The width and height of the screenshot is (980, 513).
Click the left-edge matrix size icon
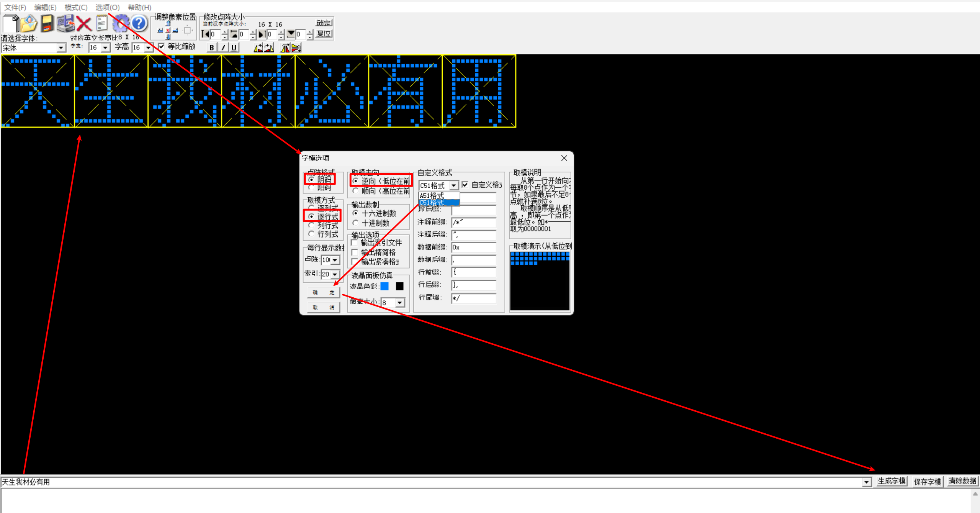click(206, 34)
